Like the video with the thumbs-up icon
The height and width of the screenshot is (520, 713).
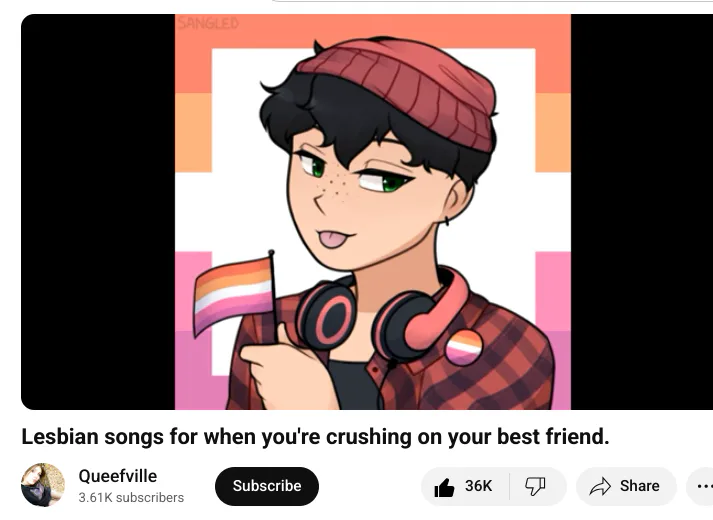(x=444, y=487)
